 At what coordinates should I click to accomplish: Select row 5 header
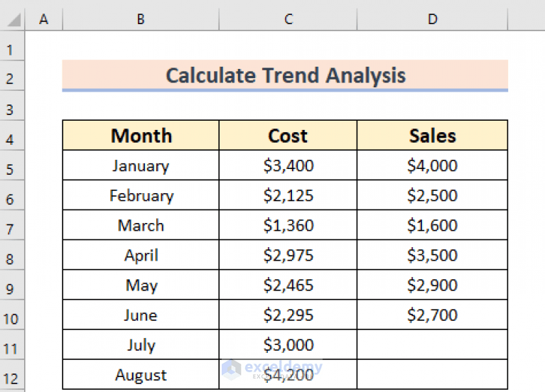pos(12,165)
